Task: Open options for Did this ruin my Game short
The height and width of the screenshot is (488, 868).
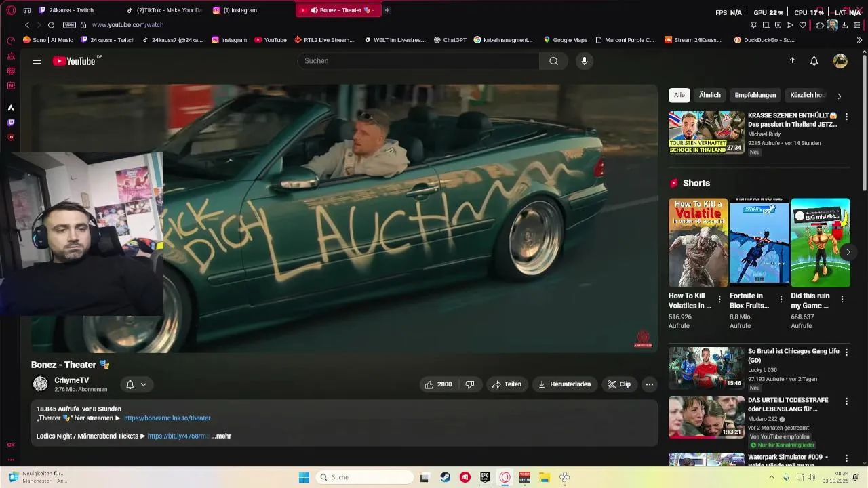Action: point(842,299)
